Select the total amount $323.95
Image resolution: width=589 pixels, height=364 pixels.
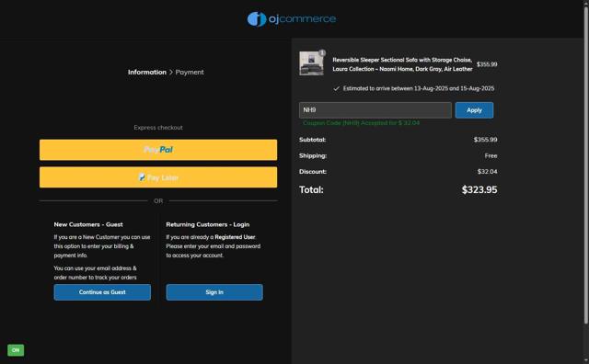click(479, 189)
